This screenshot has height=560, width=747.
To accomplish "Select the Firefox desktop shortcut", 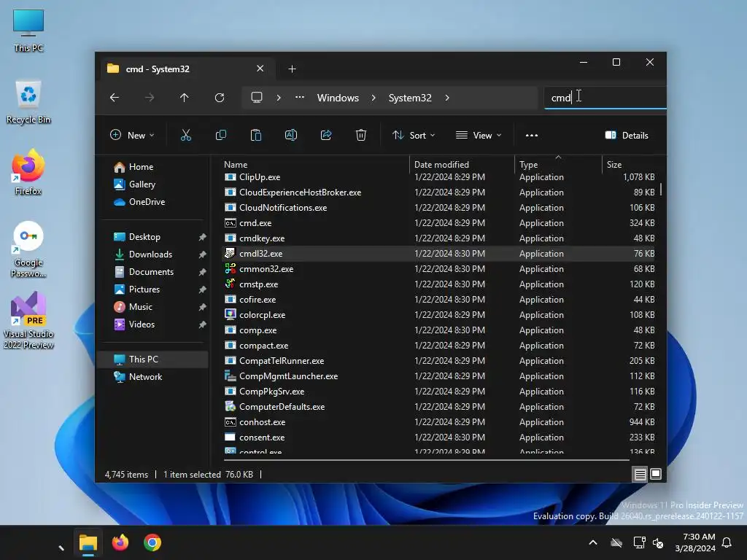I will tap(28, 172).
